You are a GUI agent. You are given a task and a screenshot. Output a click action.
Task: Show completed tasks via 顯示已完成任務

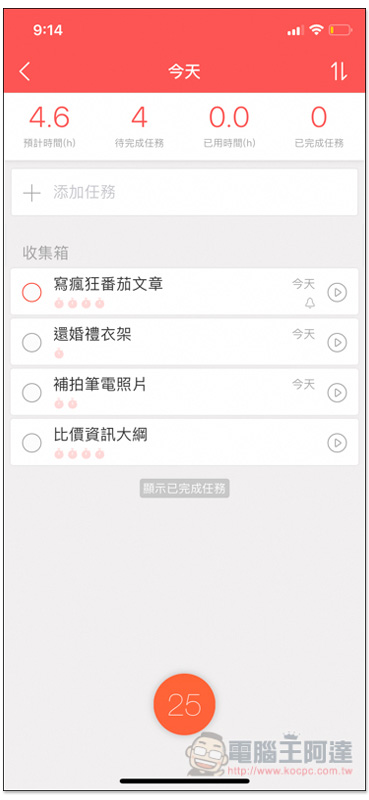(x=185, y=488)
